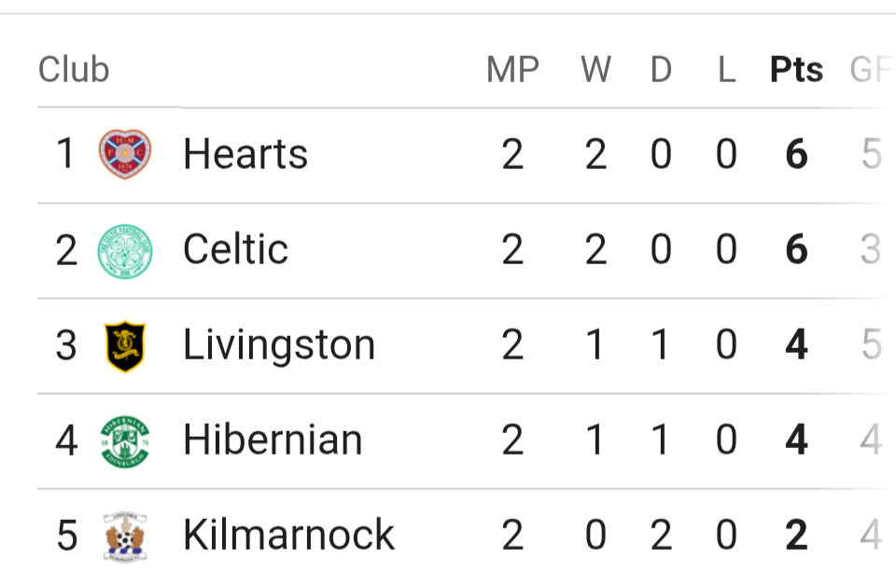Click the Hibernian club crest icon
Viewport: 896px width, 588px height.
(x=125, y=441)
